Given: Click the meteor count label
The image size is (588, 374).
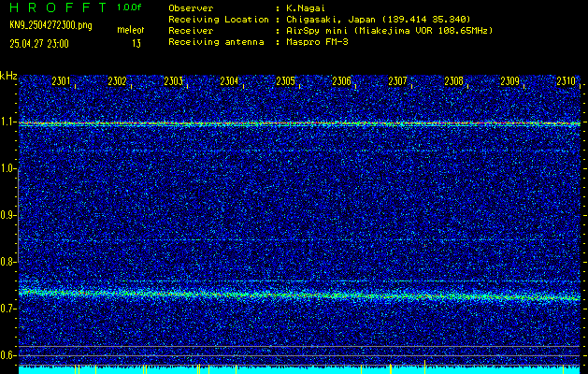Looking at the screenshot, I should pyautogui.click(x=131, y=30).
